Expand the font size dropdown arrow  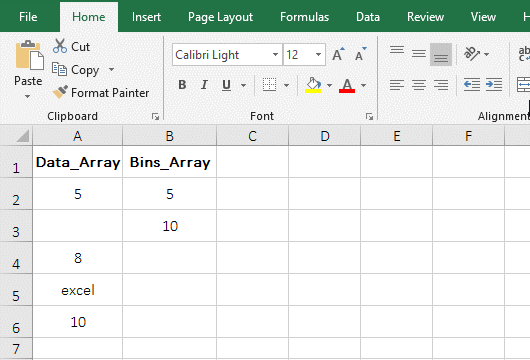coord(318,54)
